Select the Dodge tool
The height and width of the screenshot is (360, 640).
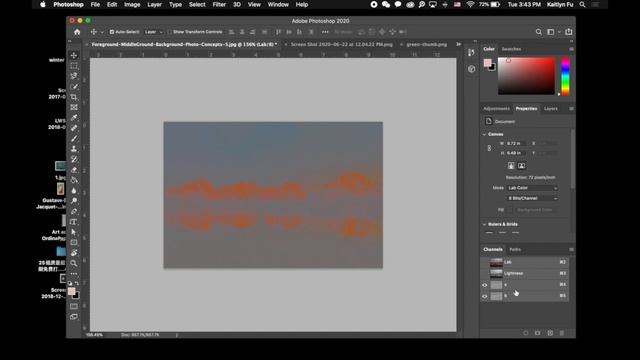click(74, 201)
